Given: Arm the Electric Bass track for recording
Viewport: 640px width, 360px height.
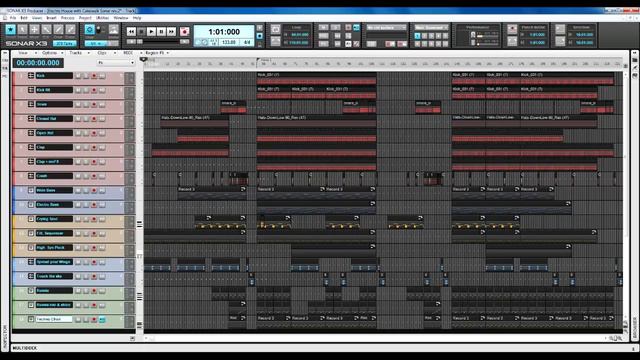Looking at the screenshot, I should click(x=94, y=205).
